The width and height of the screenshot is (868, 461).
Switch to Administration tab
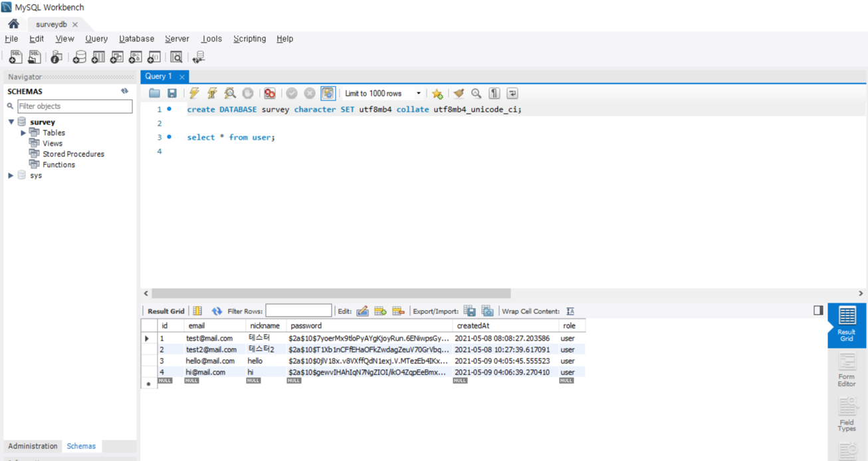coord(33,446)
